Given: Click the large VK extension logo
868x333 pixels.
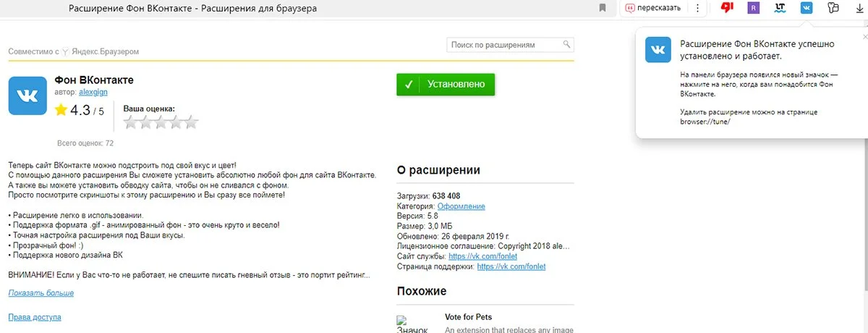Looking at the screenshot, I should click(x=27, y=95).
